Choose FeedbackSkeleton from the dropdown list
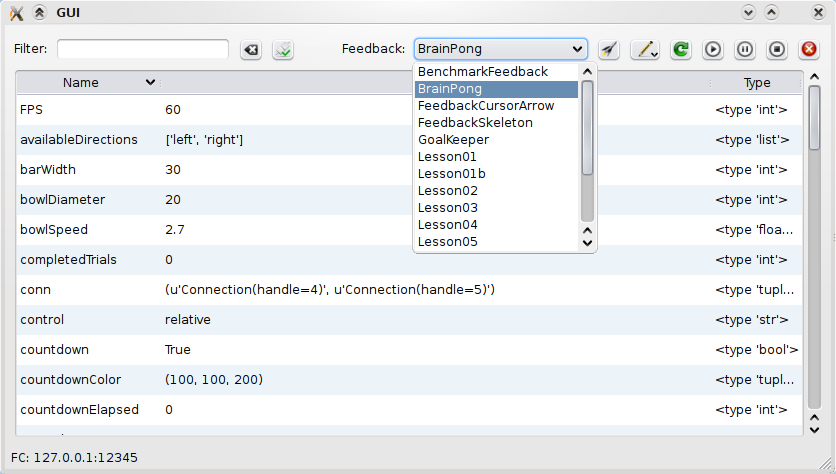This screenshot has height=474, width=836. pyautogui.click(x=475, y=123)
